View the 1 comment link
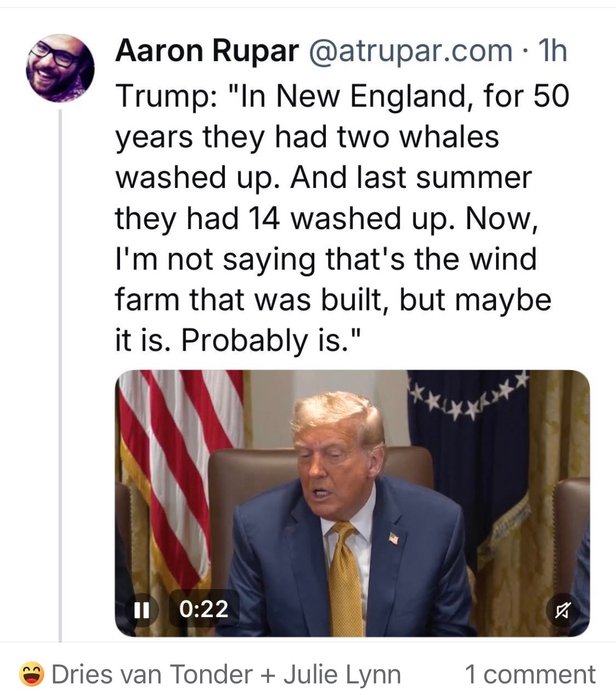Image resolution: width=616 pixels, height=695 pixels. click(x=530, y=674)
